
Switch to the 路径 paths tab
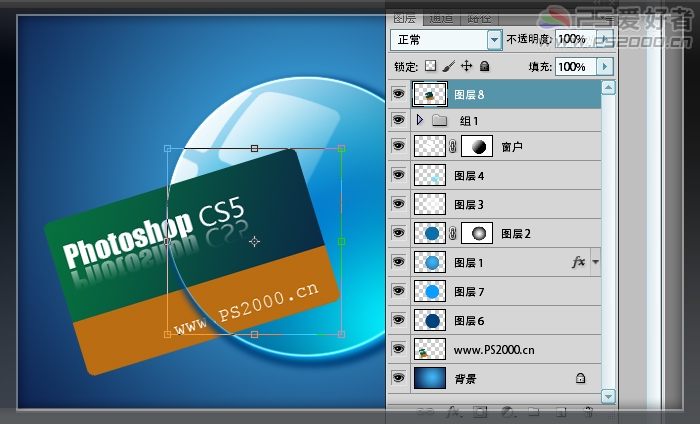(479, 18)
